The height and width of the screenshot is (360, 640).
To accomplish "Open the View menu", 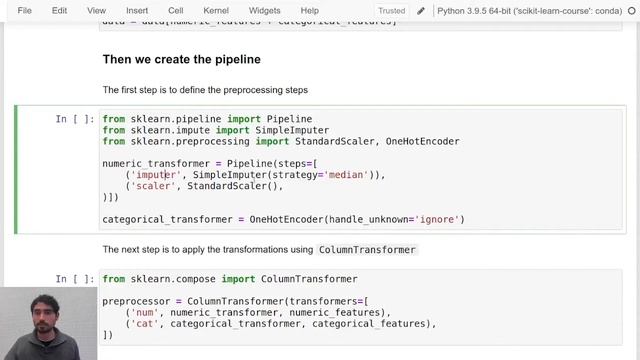I will click(96, 11).
